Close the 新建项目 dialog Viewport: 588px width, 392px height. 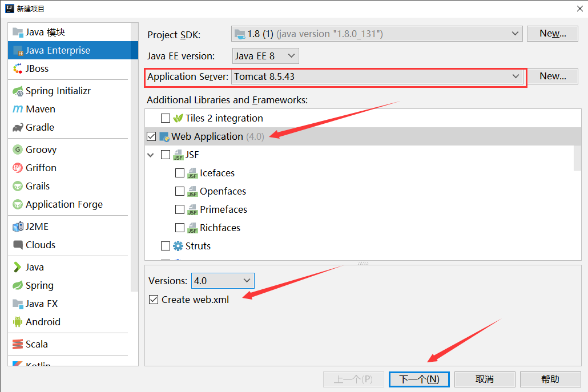point(580,8)
